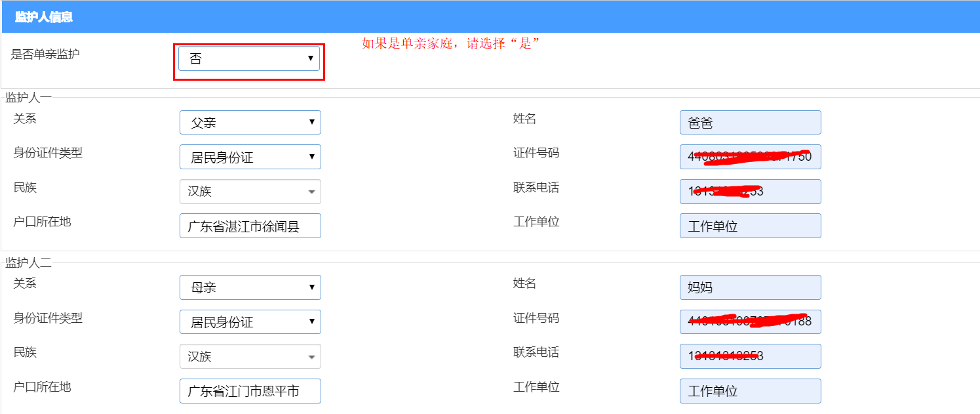980x414 pixels.
Task: Click guardian one 工作单位 input field
Action: pyautogui.click(x=750, y=226)
